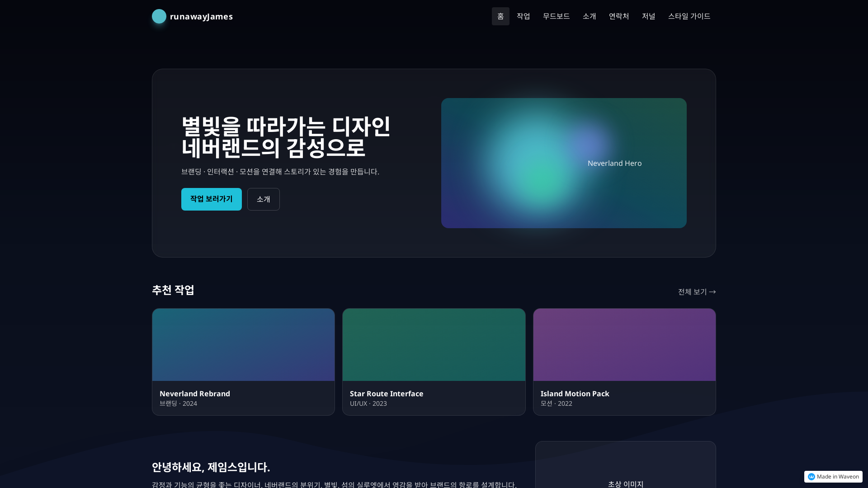The height and width of the screenshot is (488, 868).
Task: Select the 무드보드 tab
Action: click(556, 16)
